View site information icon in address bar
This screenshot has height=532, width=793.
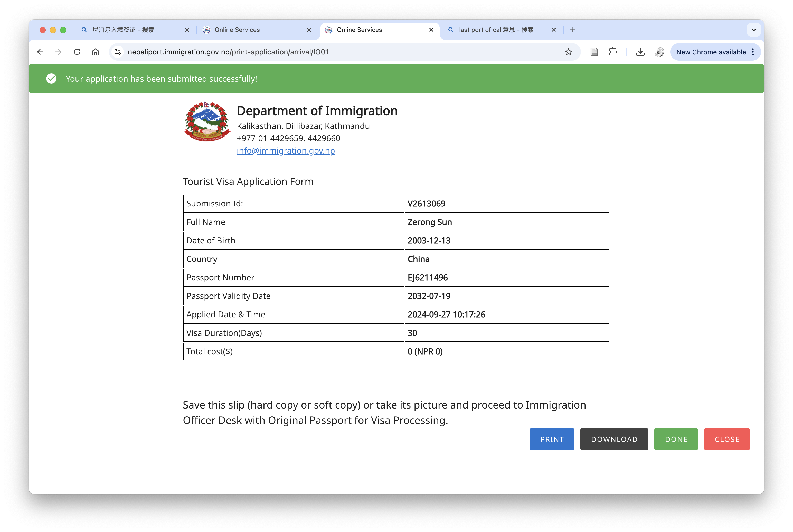[118, 52]
